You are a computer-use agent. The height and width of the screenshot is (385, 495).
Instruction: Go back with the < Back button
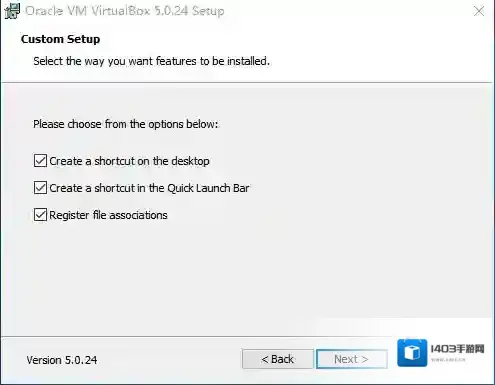tap(278, 359)
